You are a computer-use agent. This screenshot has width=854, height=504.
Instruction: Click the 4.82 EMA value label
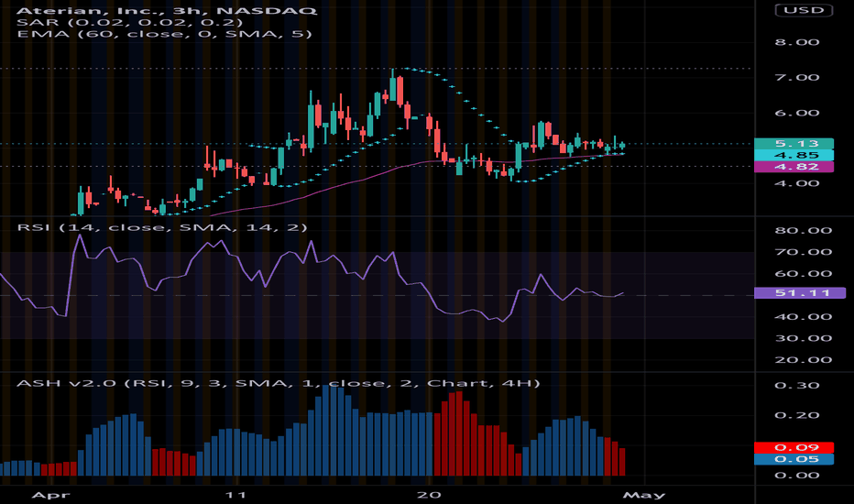click(x=794, y=167)
